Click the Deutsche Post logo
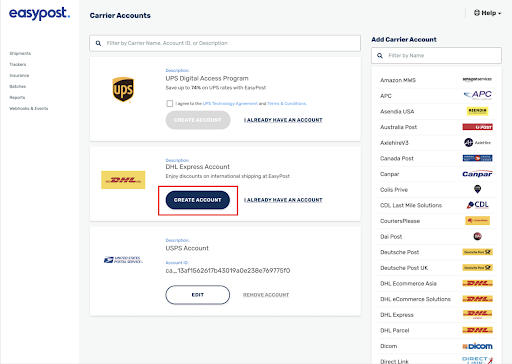Viewport: 512px width, 364px height. click(x=477, y=252)
